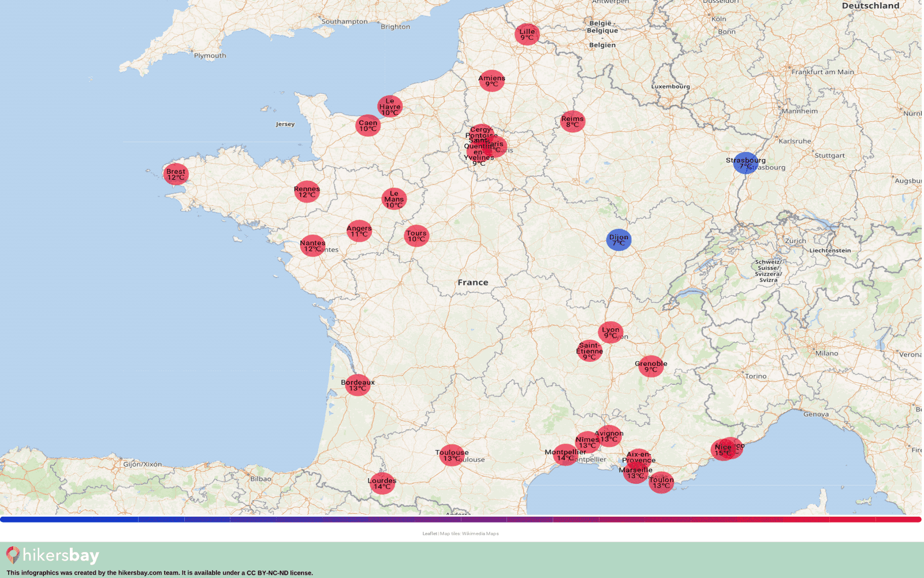The height and width of the screenshot is (578, 924).
Task: Click the Jersey island label
Action: tap(285, 124)
